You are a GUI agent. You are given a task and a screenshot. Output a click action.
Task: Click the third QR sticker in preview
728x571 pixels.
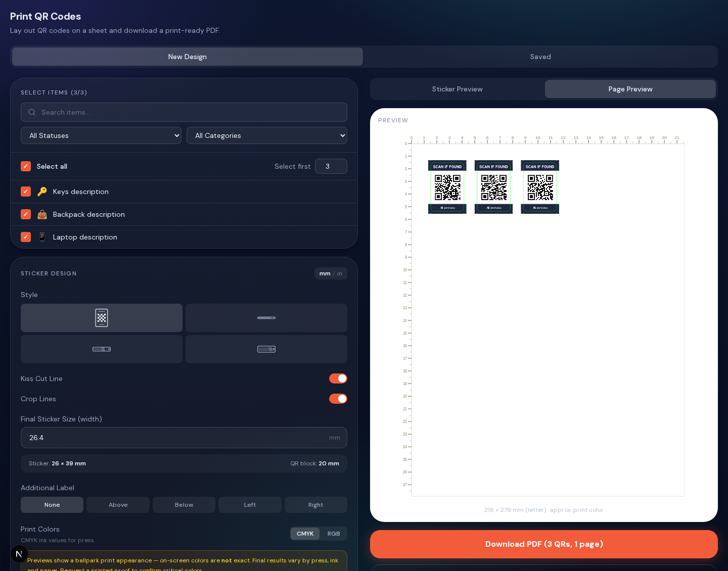coord(540,187)
